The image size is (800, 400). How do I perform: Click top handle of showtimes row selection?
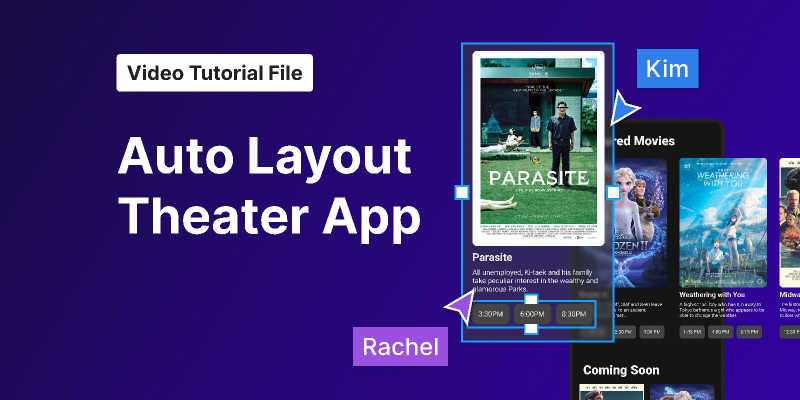[531, 299]
